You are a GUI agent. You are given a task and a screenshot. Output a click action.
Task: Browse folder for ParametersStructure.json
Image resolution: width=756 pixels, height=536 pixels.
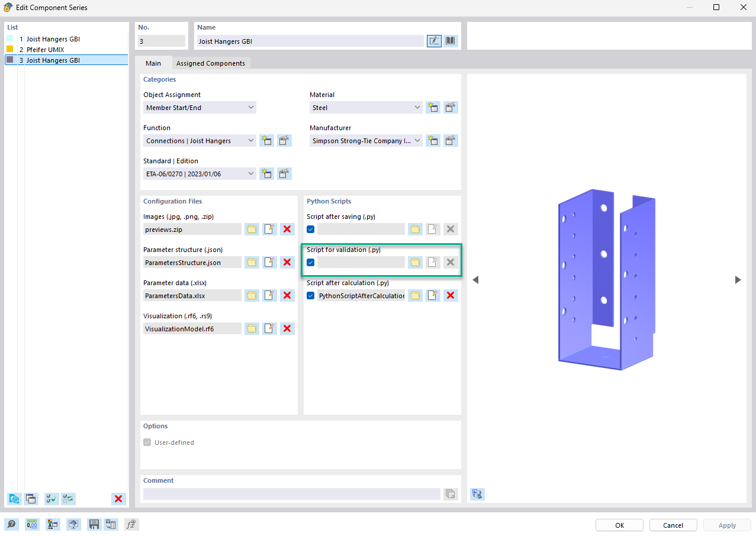pyautogui.click(x=252, y=262)
